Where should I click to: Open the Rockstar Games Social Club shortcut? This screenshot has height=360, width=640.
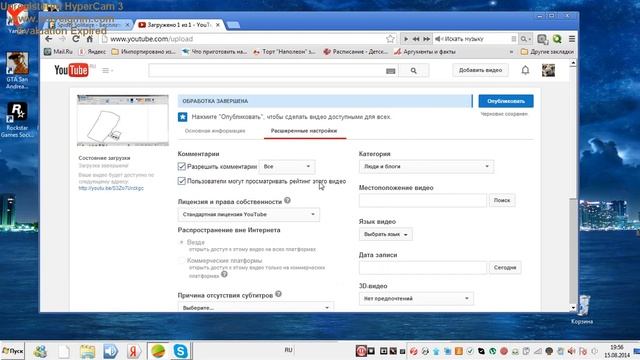click(x=17, y=119)
